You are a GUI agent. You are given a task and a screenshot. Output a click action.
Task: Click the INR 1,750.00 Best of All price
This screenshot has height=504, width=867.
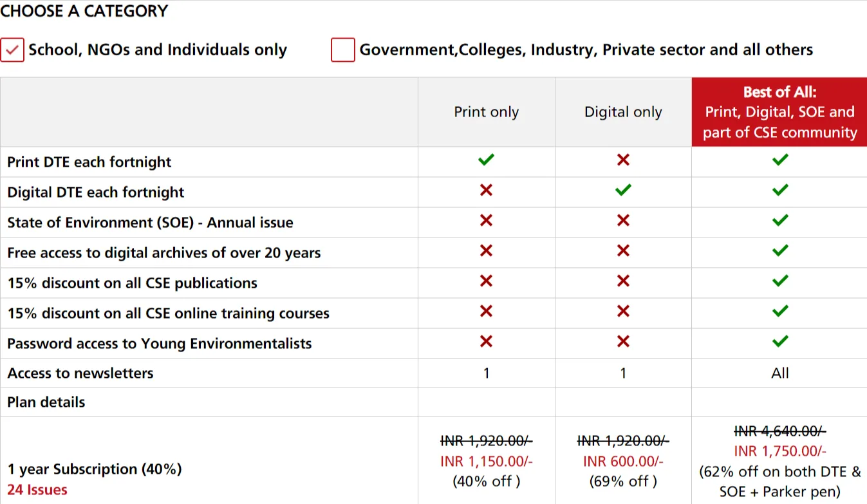(780, 451)
